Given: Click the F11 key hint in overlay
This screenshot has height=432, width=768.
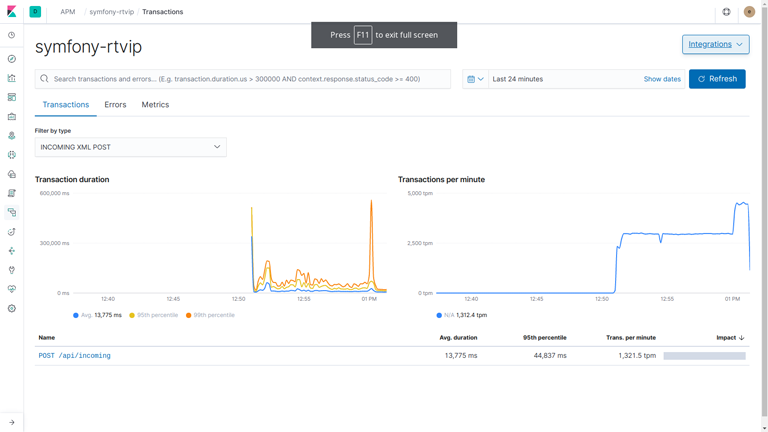Looking at the screenshot, I should point(363,35).
